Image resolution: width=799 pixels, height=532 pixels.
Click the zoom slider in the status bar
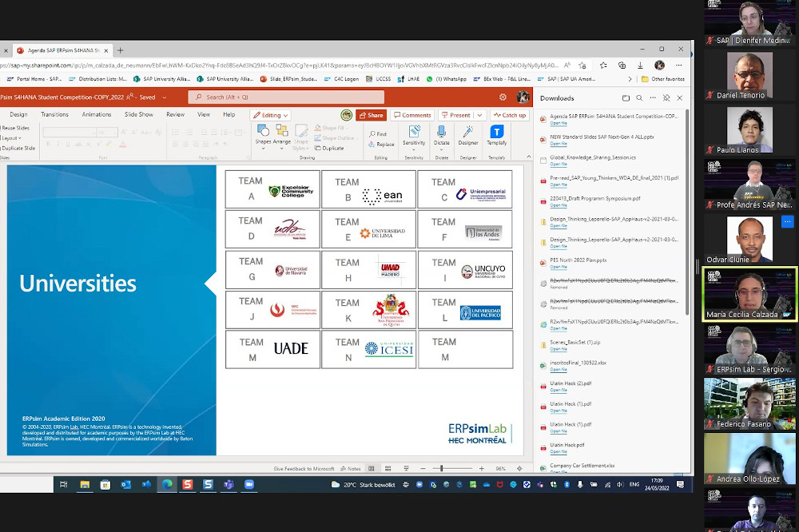(441, 469)
